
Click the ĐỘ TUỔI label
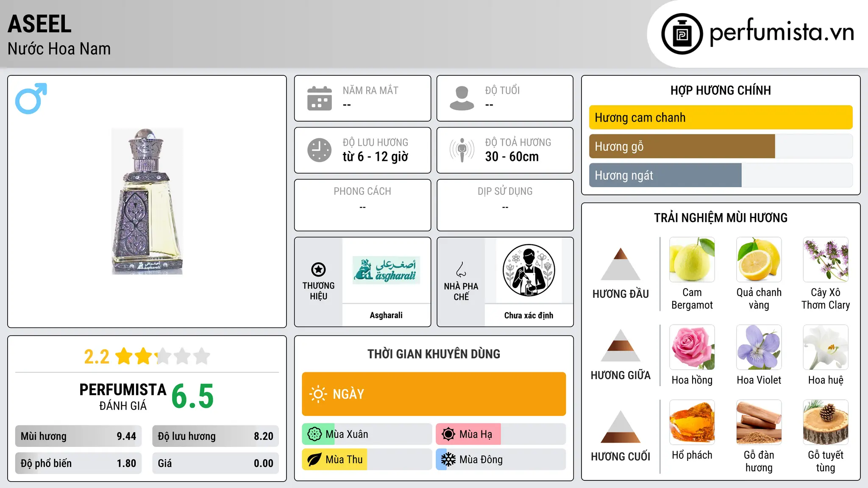pos(503,90)
